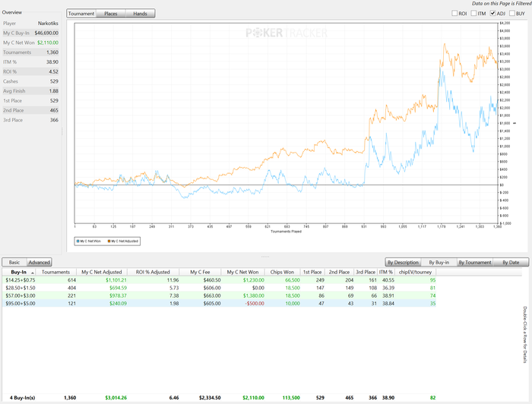Sort table by Buy-In column header
Viewport: 532px width, 404px height.
[19, 272]
